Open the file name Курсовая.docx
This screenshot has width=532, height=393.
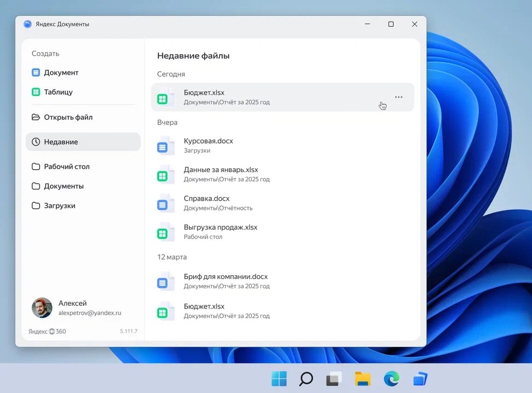pyautogui.click(x=208, y=141)
